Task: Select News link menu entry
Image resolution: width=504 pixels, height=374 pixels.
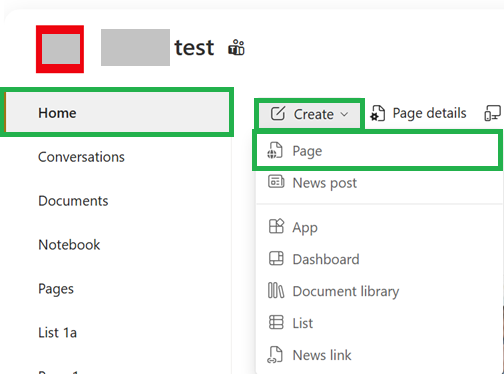Action: [379, 355]
